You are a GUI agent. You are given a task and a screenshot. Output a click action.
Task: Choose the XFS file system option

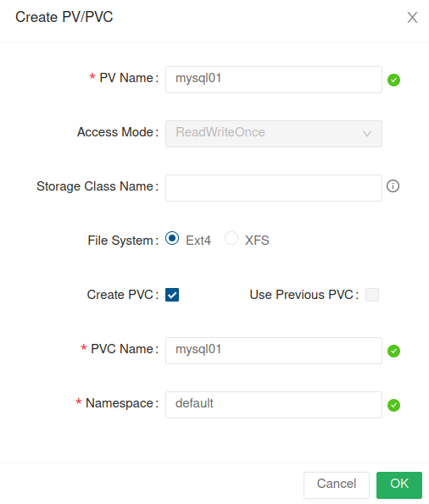(231, 239)
